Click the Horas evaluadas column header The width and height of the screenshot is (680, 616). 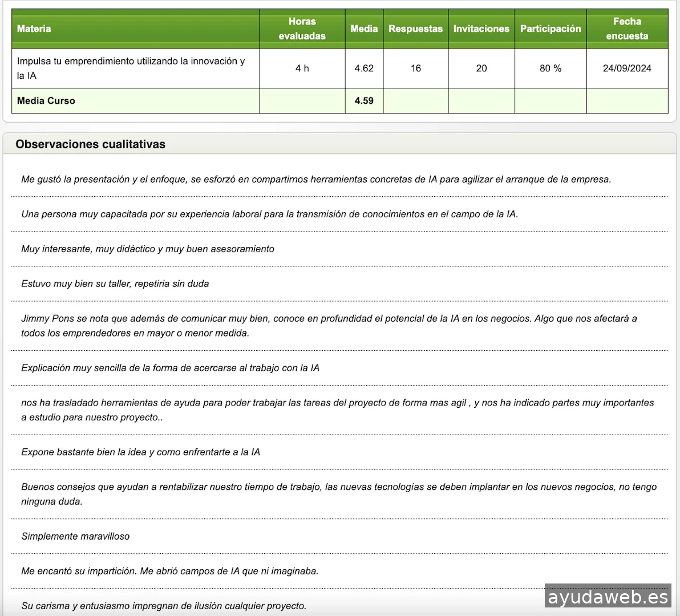coord(302,29)
